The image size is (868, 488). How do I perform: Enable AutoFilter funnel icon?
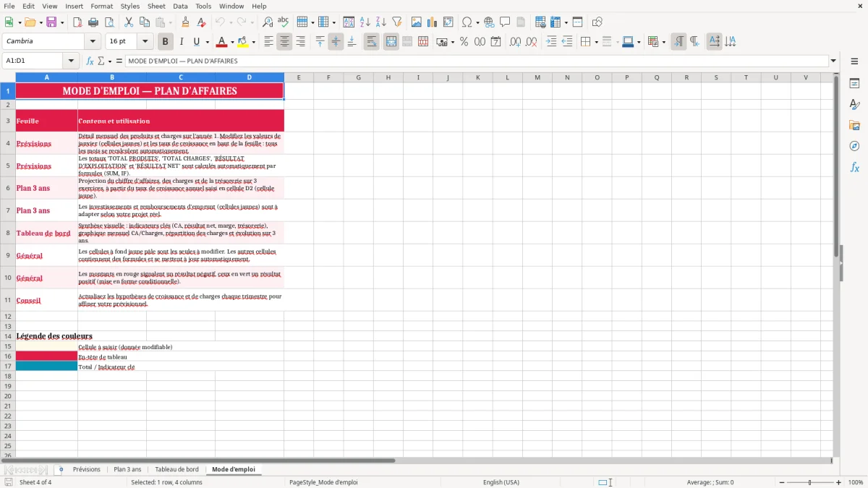point(396,22)
